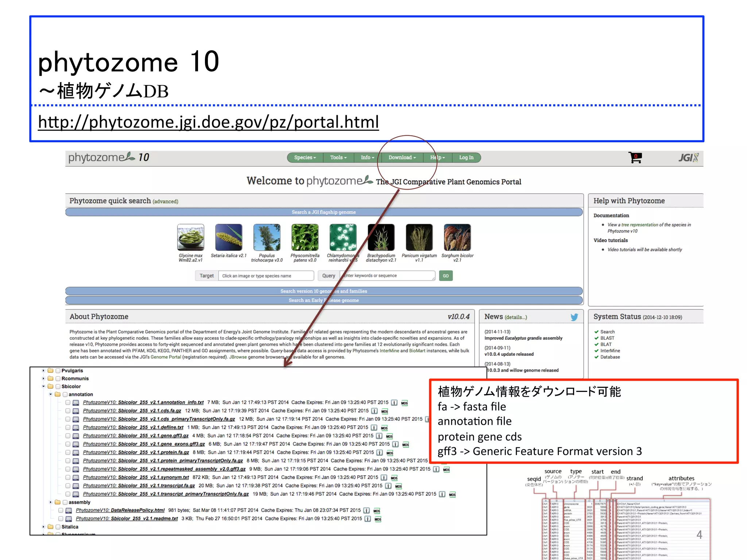747x560 pixels.
Task: Click the green GO button
Action: click(x=446, y=276)
